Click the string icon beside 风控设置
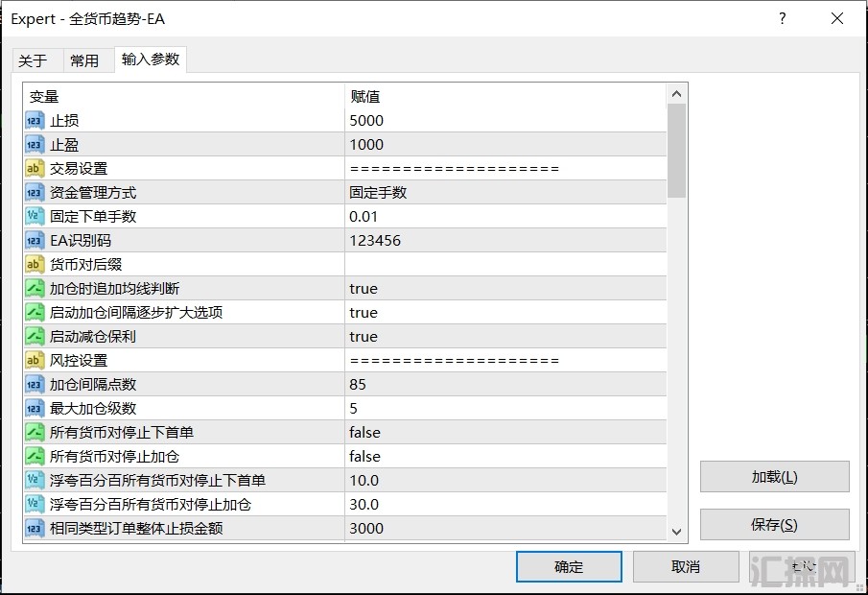The height and width of the screenshot is (595, 868). coord(35,361)
